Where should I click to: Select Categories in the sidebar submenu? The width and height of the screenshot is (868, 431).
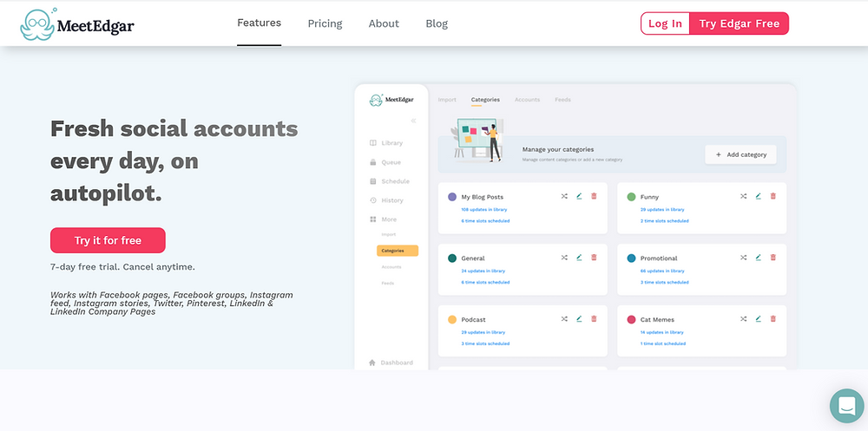pyautogui.click(x=398, y=251)
